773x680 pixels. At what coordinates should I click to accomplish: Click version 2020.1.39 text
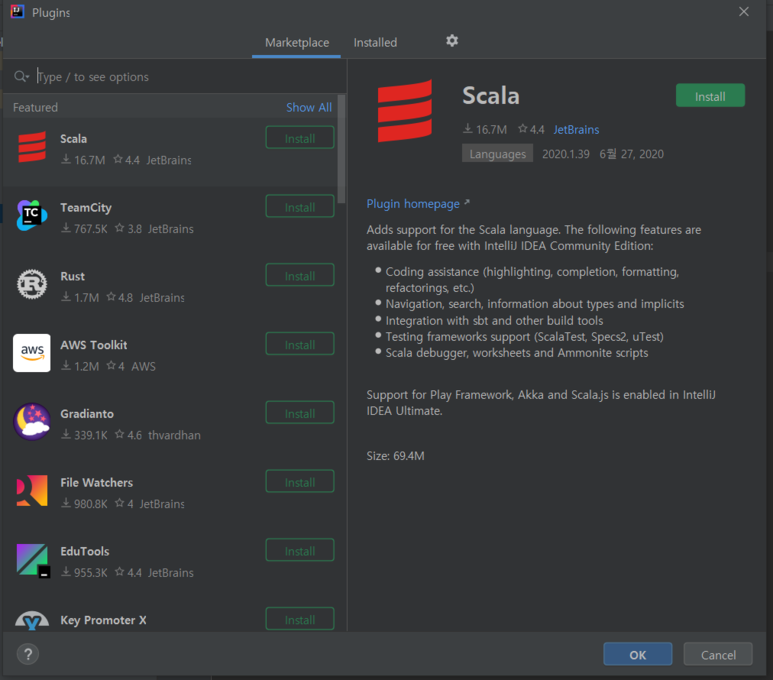[x=565, y=154]
